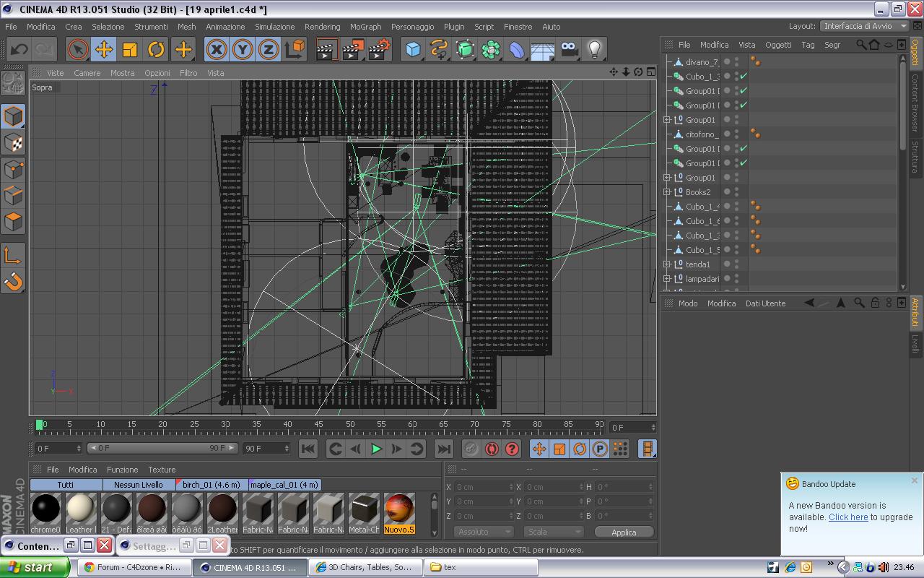This screenshot has height=578, width=924.
Task: Add a light object from toolbar
Action: pyautogui.click(x=594, y=49)
